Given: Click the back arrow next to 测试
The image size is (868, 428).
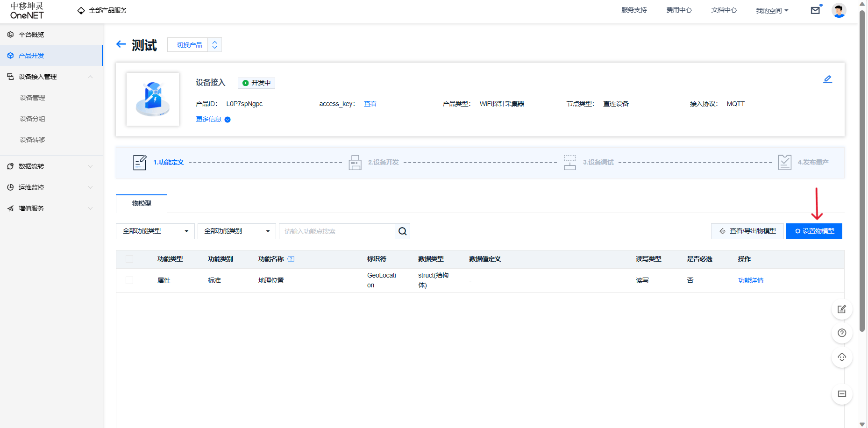Looking at the screenshot, I should [121, 44].
